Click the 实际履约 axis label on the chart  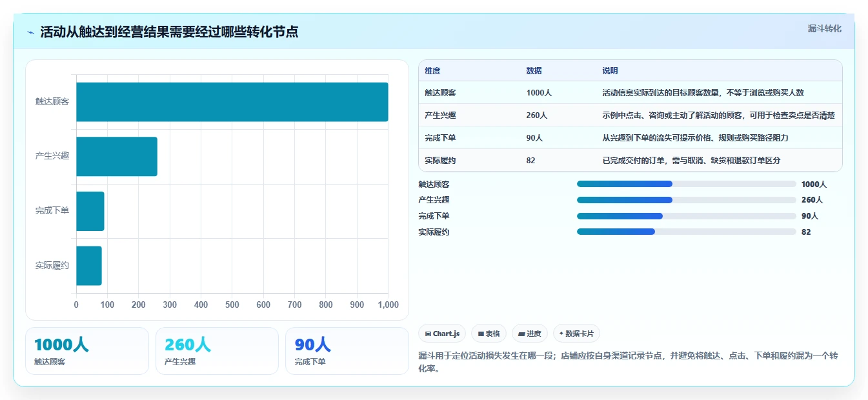(x=52, y=265)
